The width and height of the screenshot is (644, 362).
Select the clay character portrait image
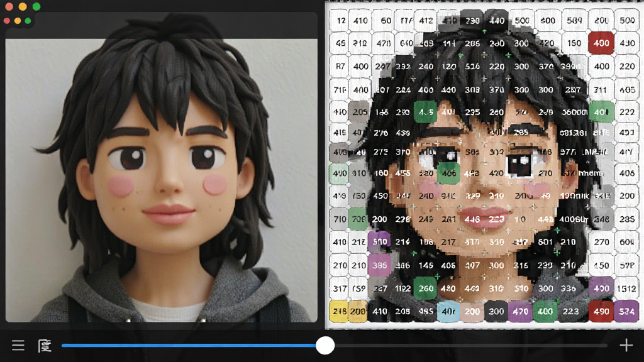pyautogui.click(x=162, y=180)
